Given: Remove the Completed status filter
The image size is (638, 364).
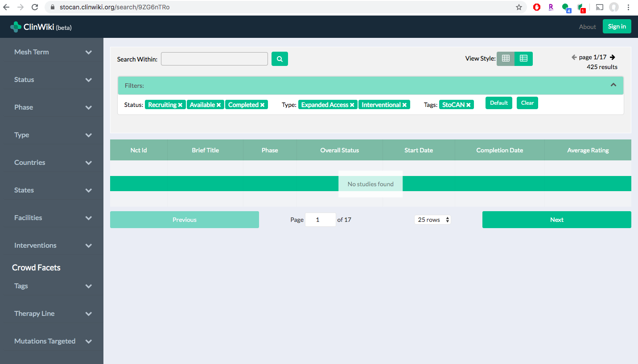Looking at the screenshot, I should coord(262,105).
